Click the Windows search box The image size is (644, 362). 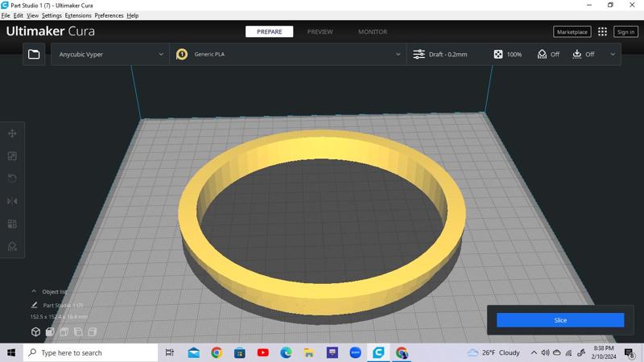(x=90, y=352)
